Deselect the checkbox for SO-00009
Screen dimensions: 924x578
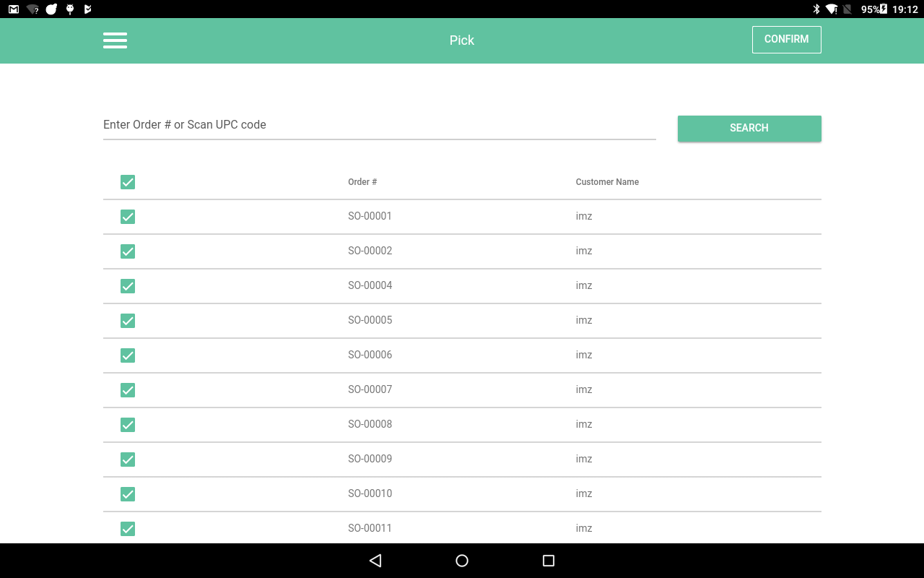point(128,460)
